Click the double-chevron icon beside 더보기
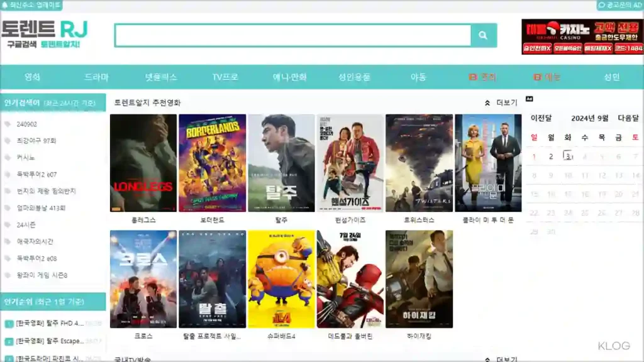This screenshot has width=644, height=362. coord(487,102)
